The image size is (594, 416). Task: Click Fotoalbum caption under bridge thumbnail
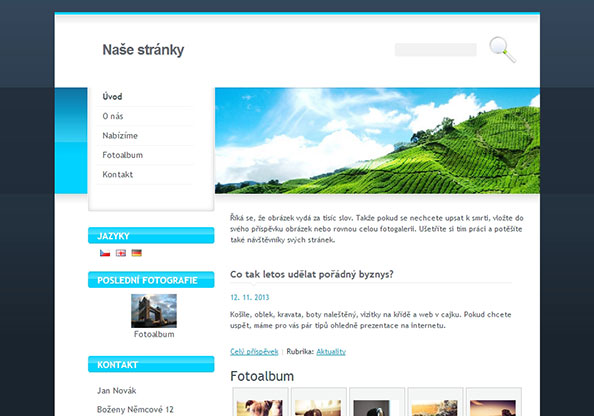(154, 334)
